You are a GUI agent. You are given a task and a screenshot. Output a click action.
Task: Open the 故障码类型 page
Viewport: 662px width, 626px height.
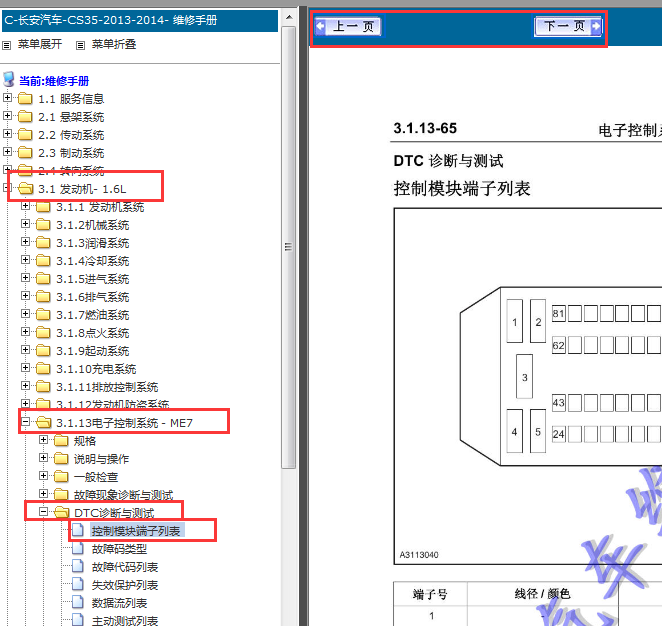coord(119,549)
